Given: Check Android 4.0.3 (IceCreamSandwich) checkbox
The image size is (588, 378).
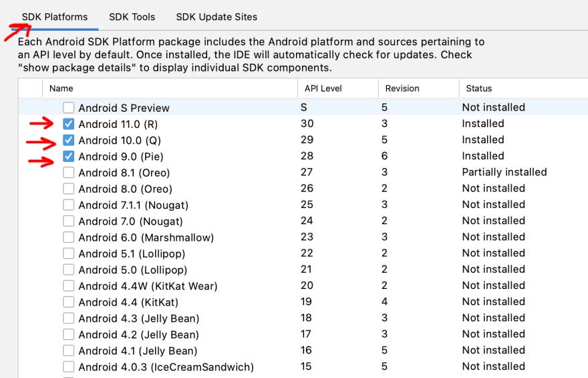Looking at the screenshot, I should tap(69, 367).
